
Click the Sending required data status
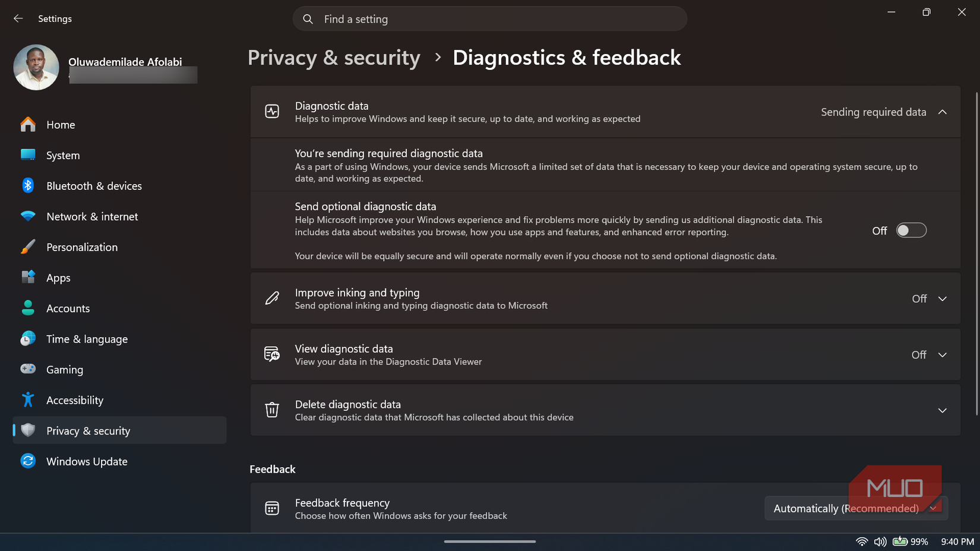(873, 112)
